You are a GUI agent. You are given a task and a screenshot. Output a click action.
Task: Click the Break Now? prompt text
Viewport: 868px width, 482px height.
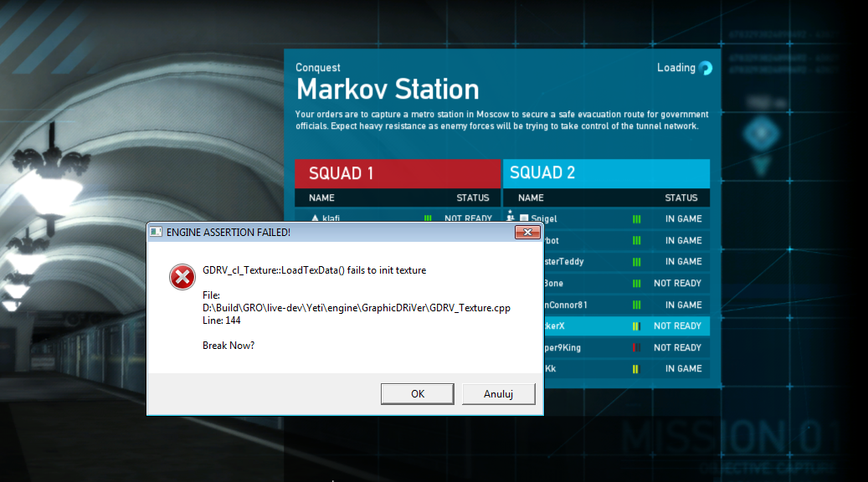pos(229,346)
